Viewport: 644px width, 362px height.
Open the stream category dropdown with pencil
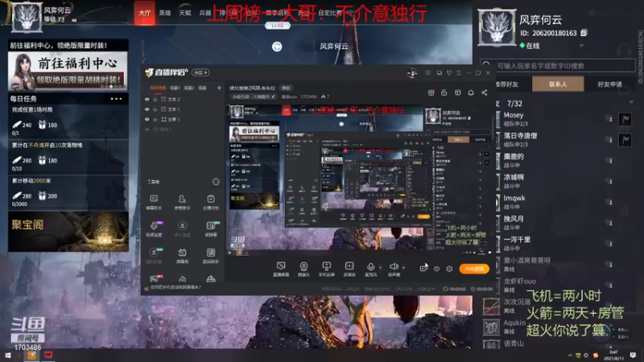coord(254,97)
